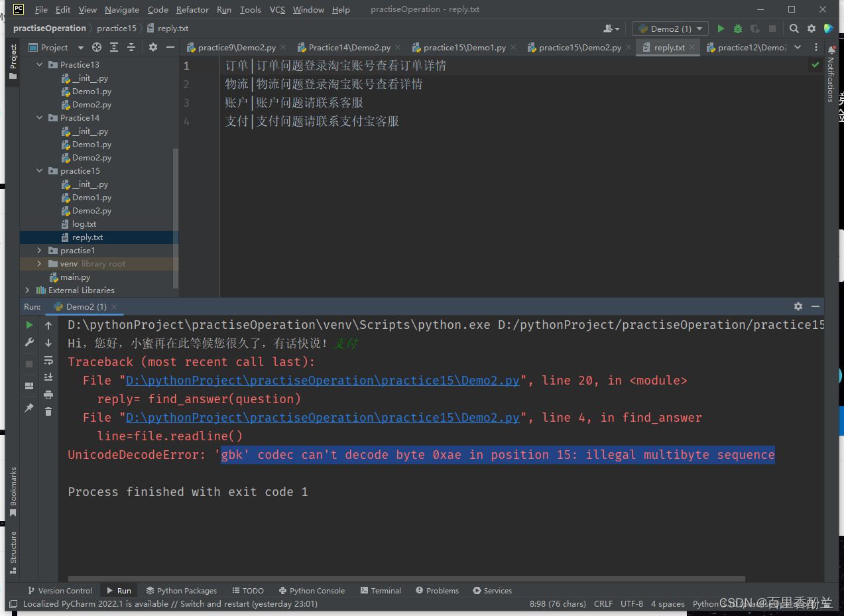Click the Run with Coverage icon
This screenshot has width=844, height=616.
(754, 29)
